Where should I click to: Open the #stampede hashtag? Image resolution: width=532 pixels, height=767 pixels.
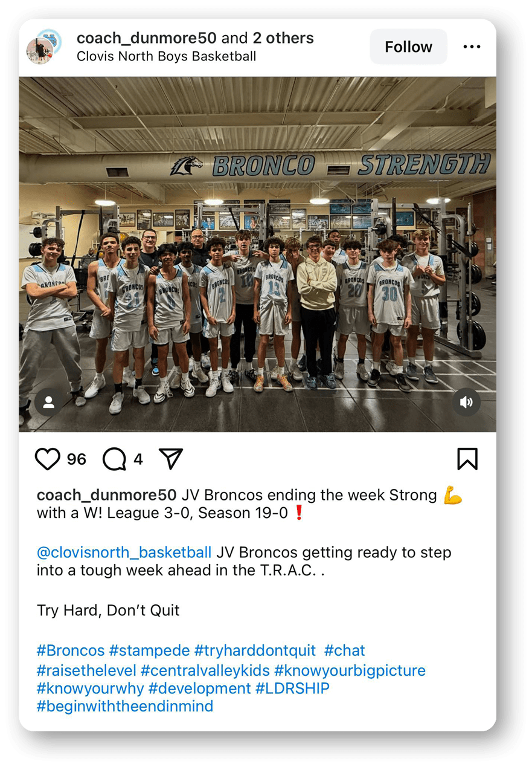[x=150, y=651]
